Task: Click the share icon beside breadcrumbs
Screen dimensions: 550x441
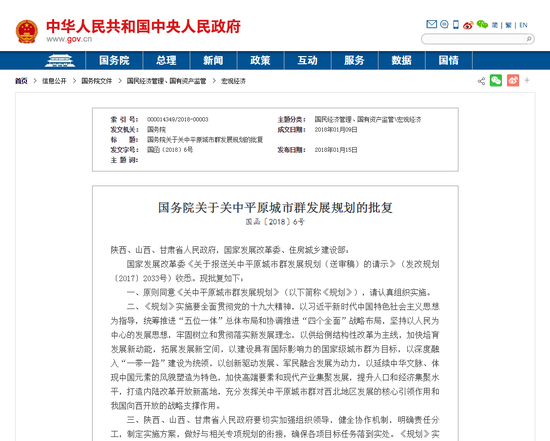Action: click(481, 81)
